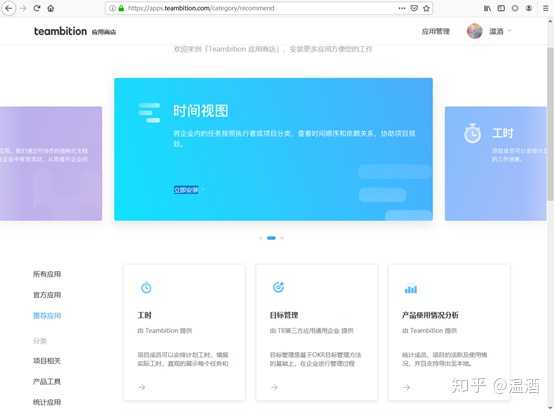Open 应用管理 in the header
Viewport: 554px width, 409px height.
(436, 31)
